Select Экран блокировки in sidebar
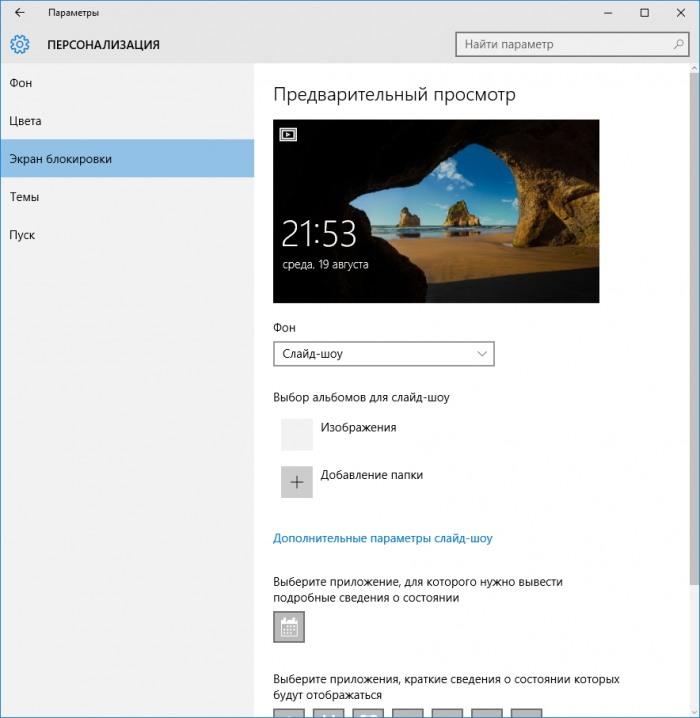The image size is (700, 718). [x=127, y=158]
